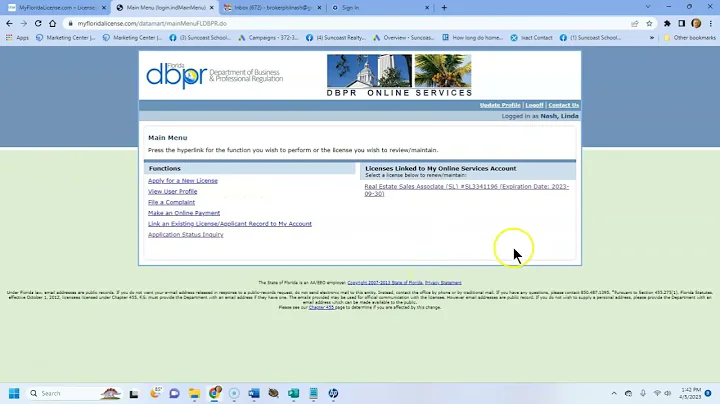Open Inact Contact bookmark
The width and height of the screenshot is (720, 404).
532,38
